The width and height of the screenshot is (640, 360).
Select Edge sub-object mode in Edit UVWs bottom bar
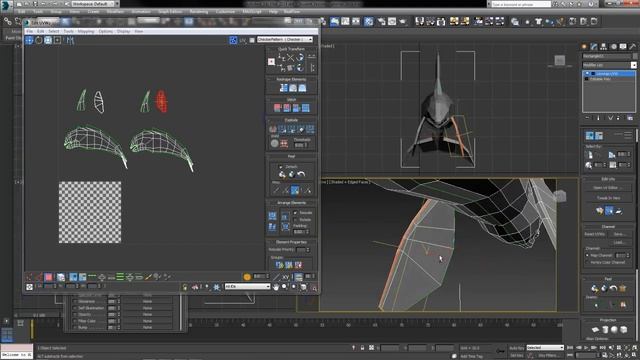click(x=39, y=277)
